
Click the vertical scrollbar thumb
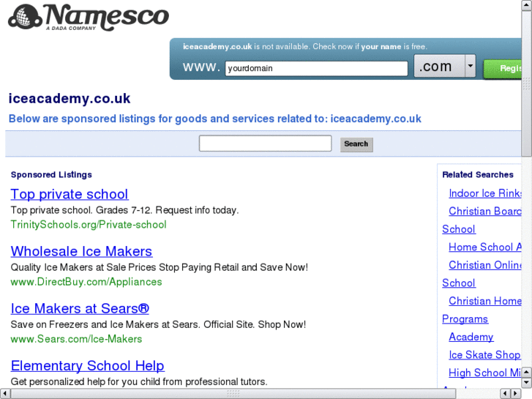click(x=527, y=83)
